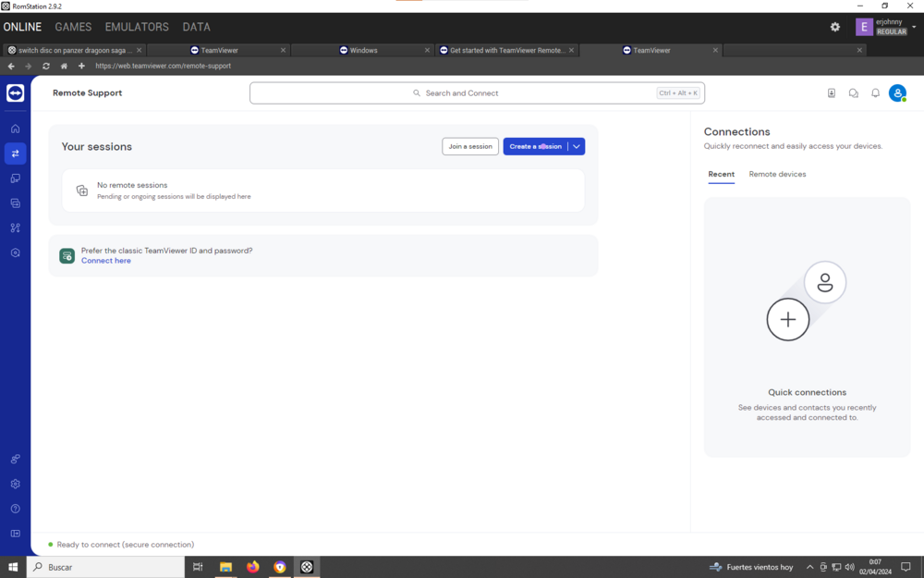Image resolution: width=924 pixels, height=578 pixels.
Task: Open the chat bubbles icon
Action: 853,93
